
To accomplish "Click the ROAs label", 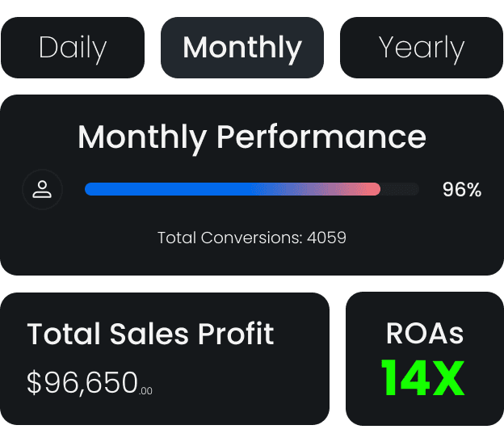I will (425, 334).
